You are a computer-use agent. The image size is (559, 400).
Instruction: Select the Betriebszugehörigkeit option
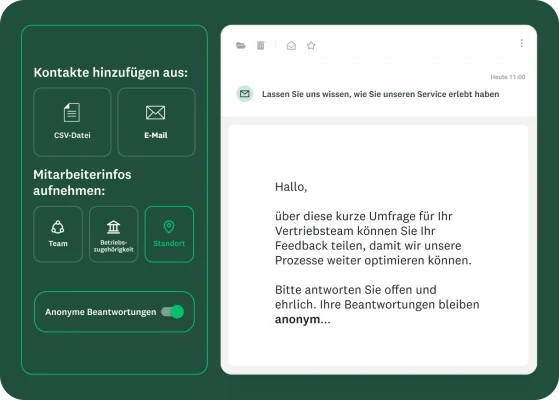(x=114, y=234)
